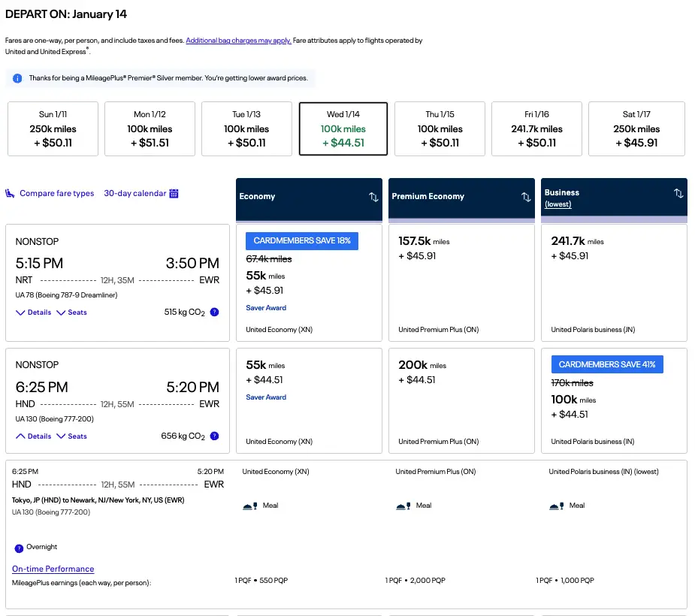Select the Sat 1/17 date tab
This screenshot has height=616, width=695.
tap(636, 129)
